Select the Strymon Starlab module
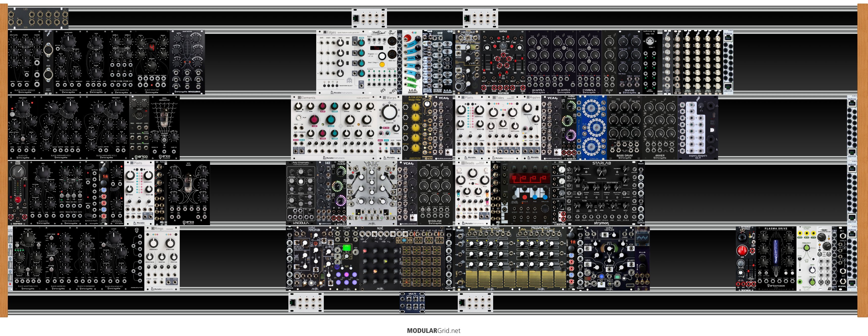This screenshot has width=868, height=336. tap(602, 193)
